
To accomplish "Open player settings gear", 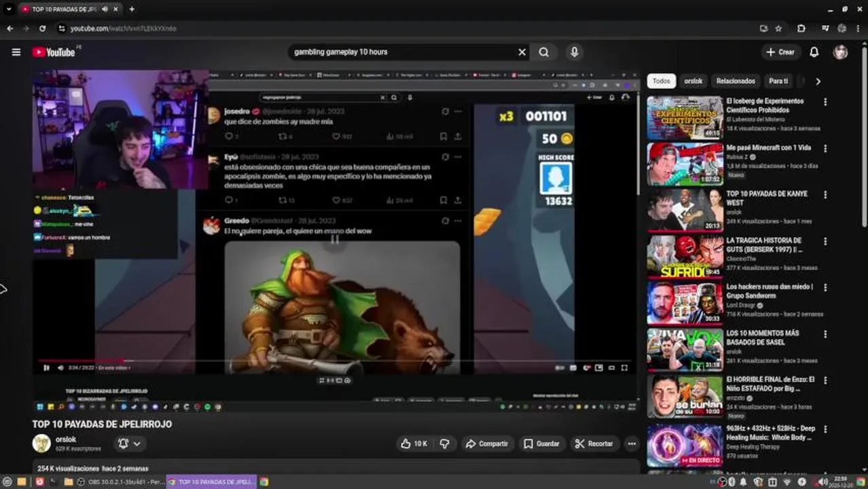I will 585,368.
